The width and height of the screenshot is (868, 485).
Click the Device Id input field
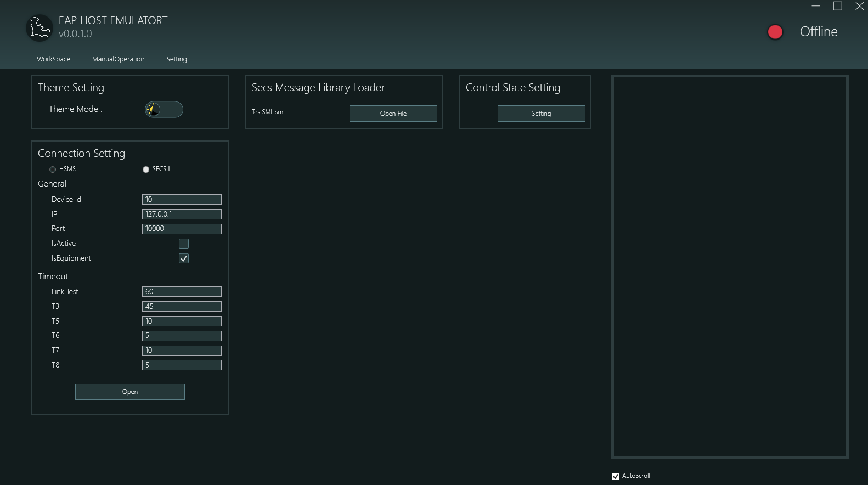[182, 200]
